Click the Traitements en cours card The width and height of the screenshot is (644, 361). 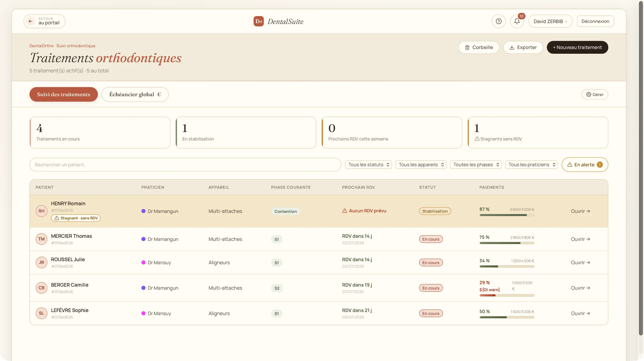pyautogui.click(x=100, y=133)
